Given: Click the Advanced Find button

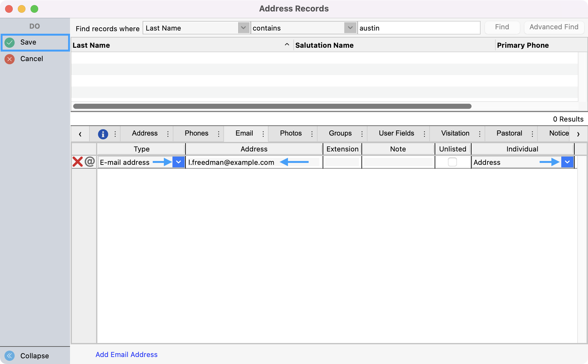Looking at the screenshot, I should (554, 27).
